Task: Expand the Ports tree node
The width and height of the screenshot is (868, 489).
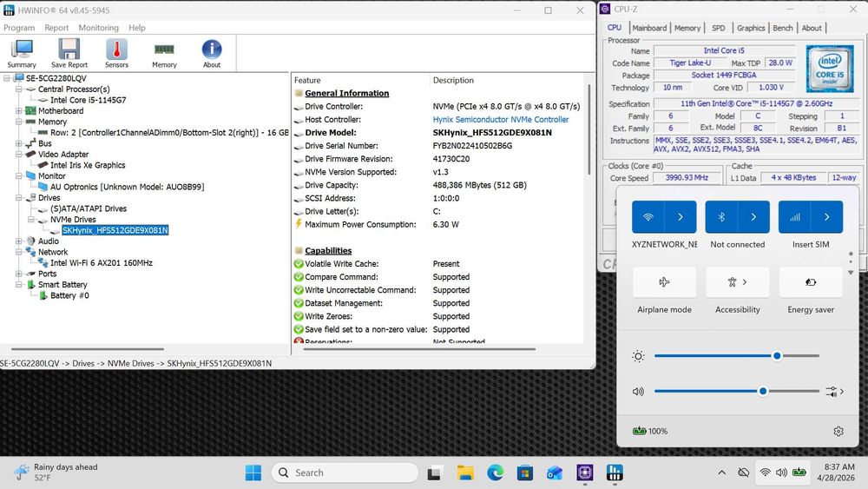Action: point(18,274)
